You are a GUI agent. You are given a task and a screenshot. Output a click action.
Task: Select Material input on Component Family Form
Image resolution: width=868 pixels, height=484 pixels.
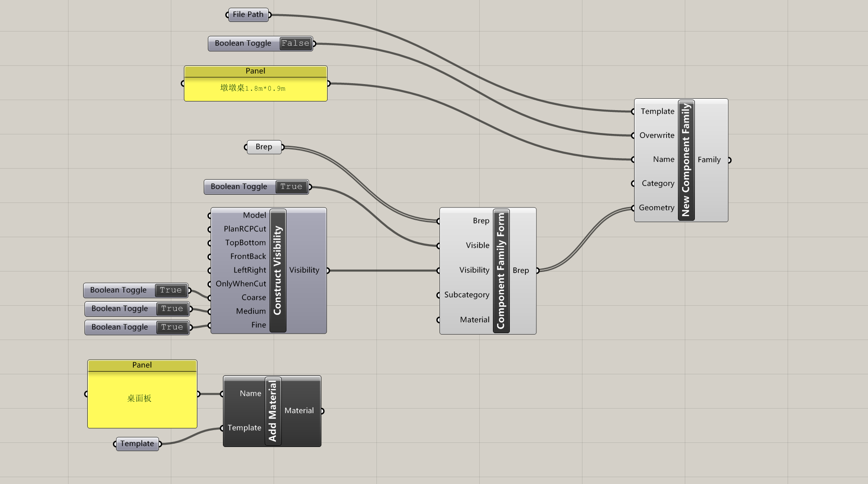pyautogui.click(x=474, y=320)
